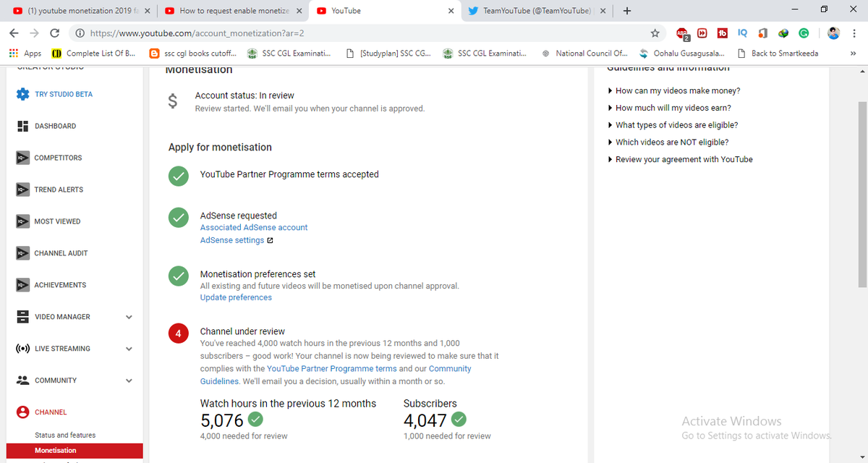This screenshot has height=463, width=868.
Task: Open the Apps grid shortcut
Action: 25,54
